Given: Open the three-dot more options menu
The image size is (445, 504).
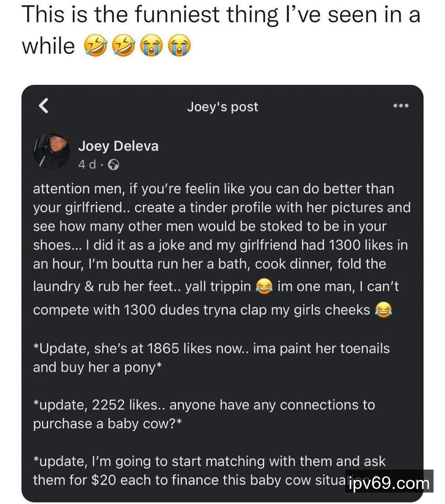Looking at the screenshot, I should (x=401, y=106).
